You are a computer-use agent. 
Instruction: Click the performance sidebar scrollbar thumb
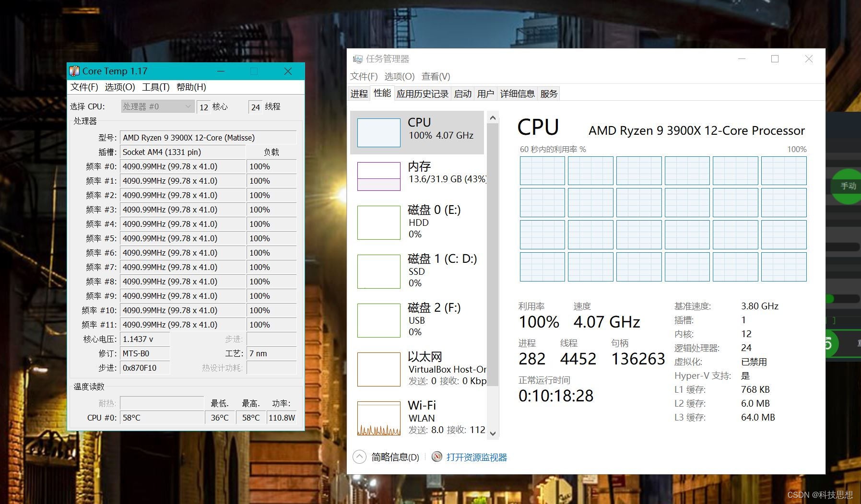click(493, 254)
